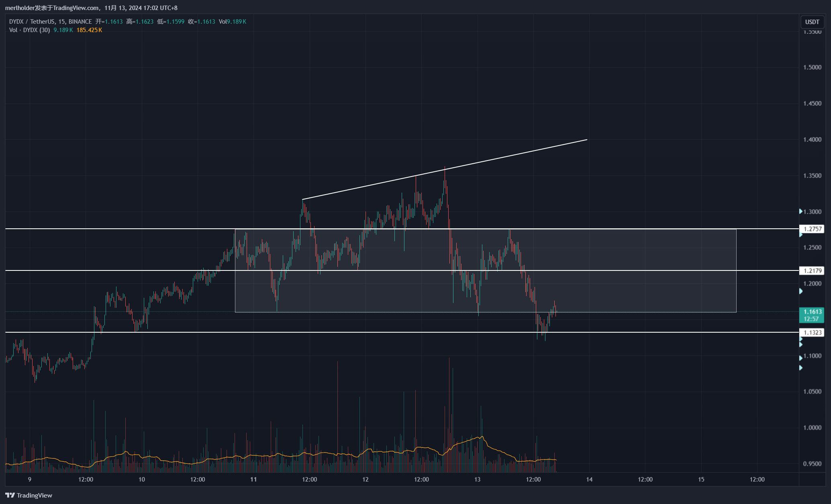Click the date label 13 on time axis
The width and height of the screenshot is (831, 504).
click(477, 479)
